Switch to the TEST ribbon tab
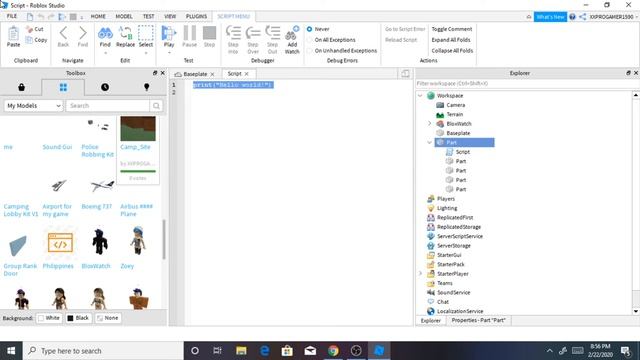640x360 pixels. click(149, 16)
